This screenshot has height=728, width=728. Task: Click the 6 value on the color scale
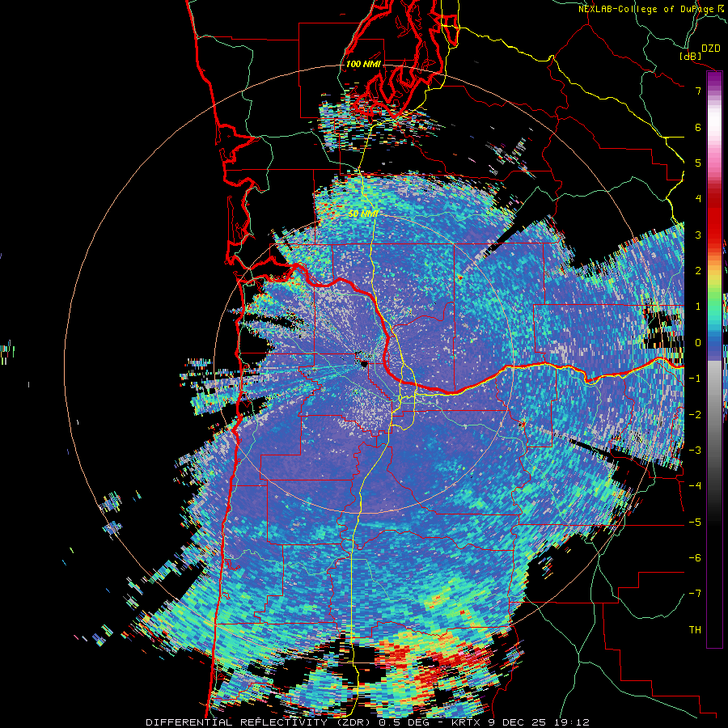tap(698, 127)
